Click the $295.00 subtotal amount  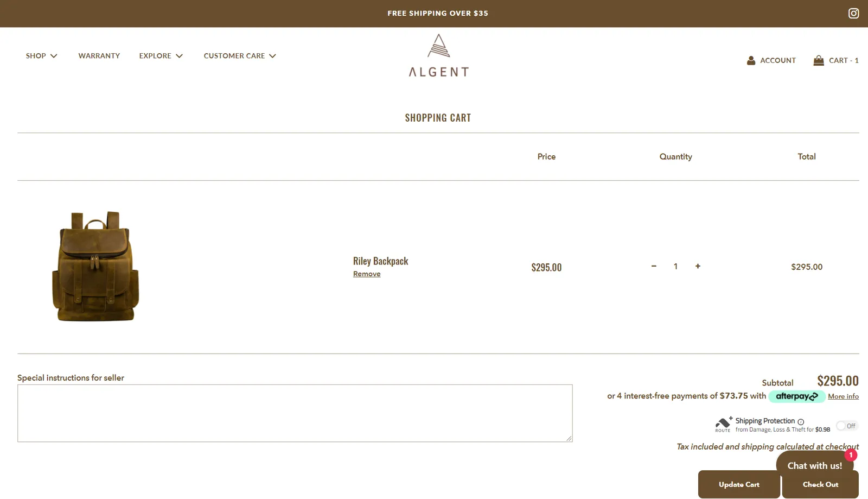coord(838,381)
